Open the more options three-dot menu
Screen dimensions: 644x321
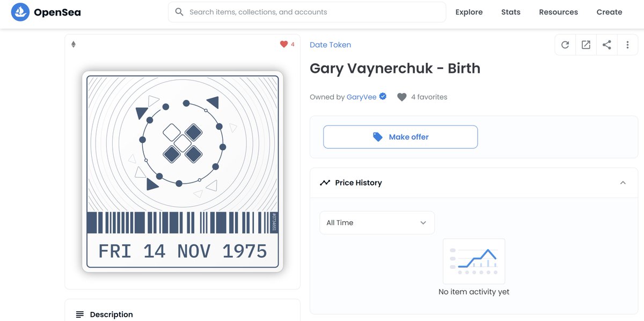tap(627, 45)
